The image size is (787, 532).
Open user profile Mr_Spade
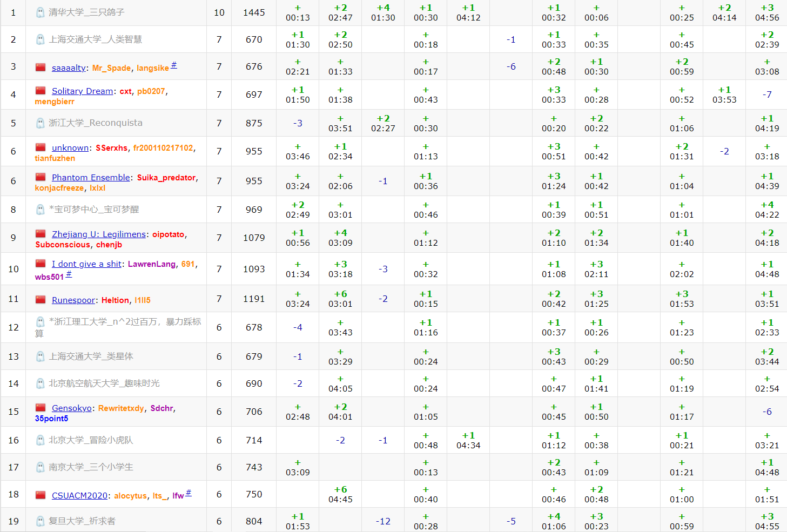click(111, 68)
